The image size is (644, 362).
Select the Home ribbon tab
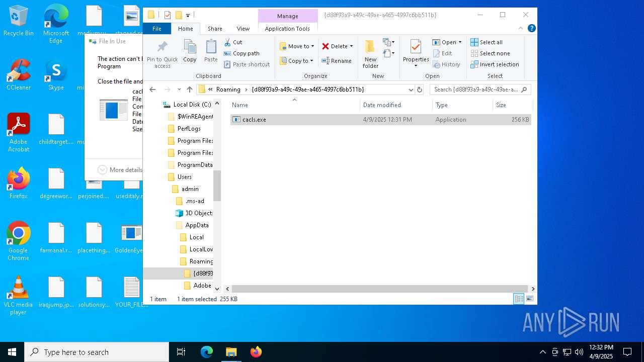185,29
